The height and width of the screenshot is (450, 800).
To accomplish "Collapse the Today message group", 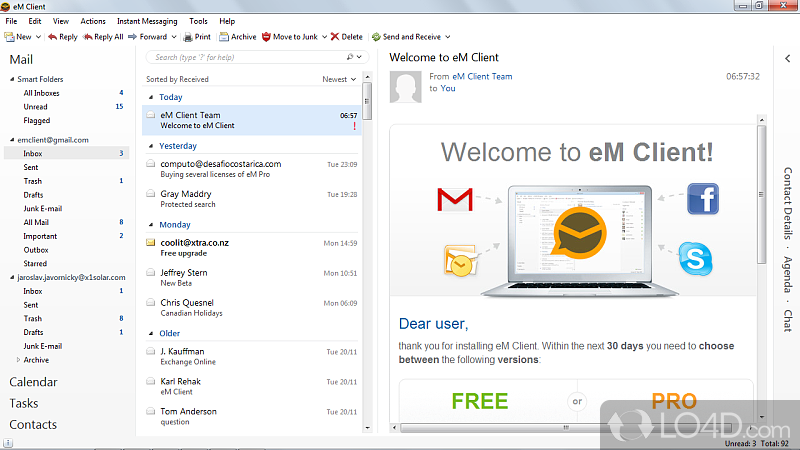I will (x=151, y=97).
